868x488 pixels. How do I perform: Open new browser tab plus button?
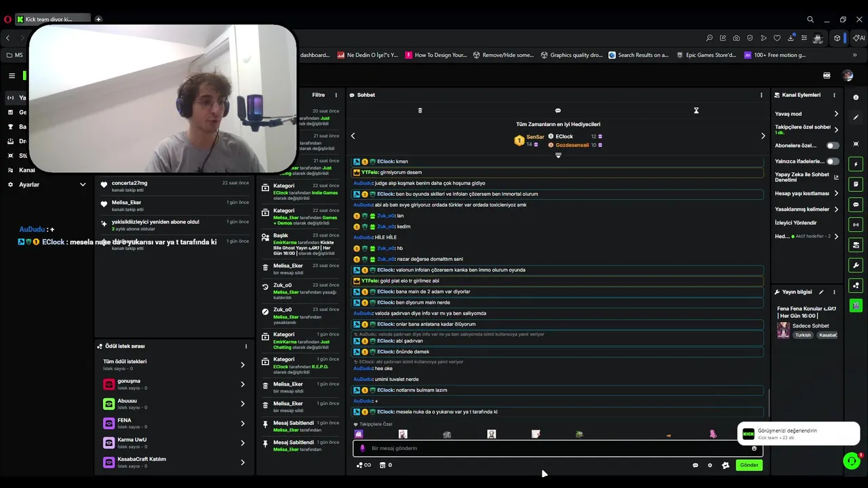coord(98,19)
